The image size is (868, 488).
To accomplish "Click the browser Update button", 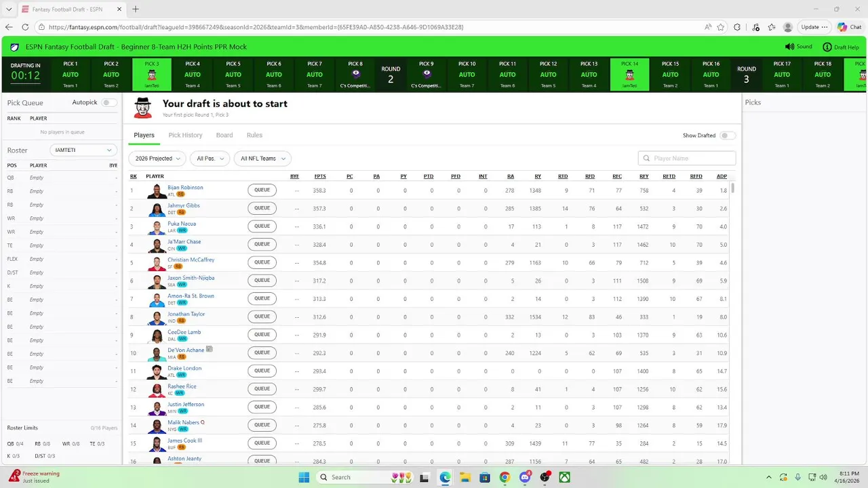I will coord(814,27).
